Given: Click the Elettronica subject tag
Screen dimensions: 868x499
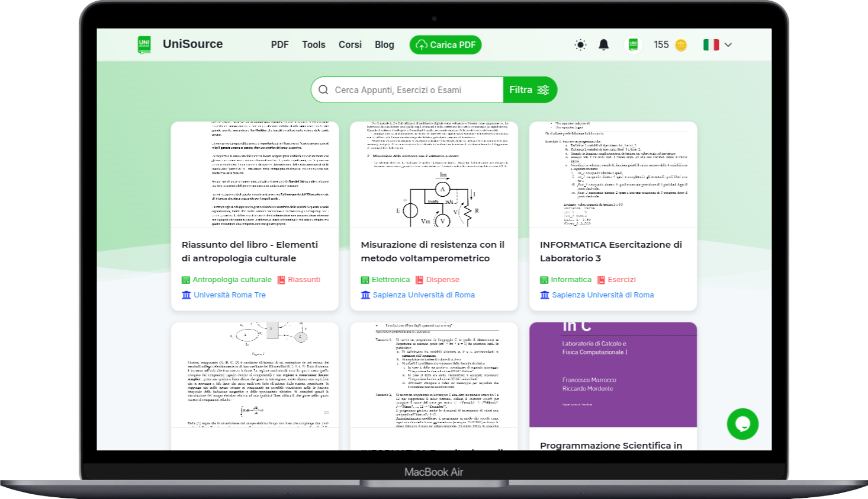Looking at the screenshot, I should tap(391, 280).
